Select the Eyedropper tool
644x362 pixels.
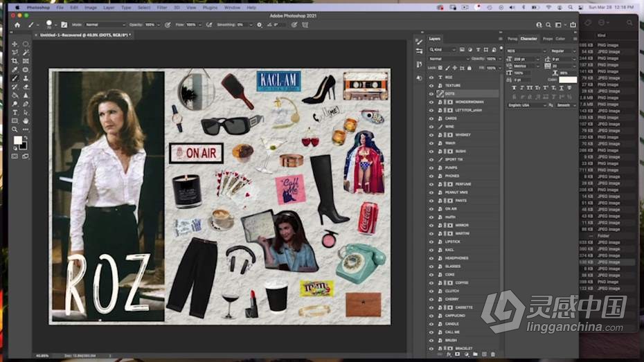15,70
